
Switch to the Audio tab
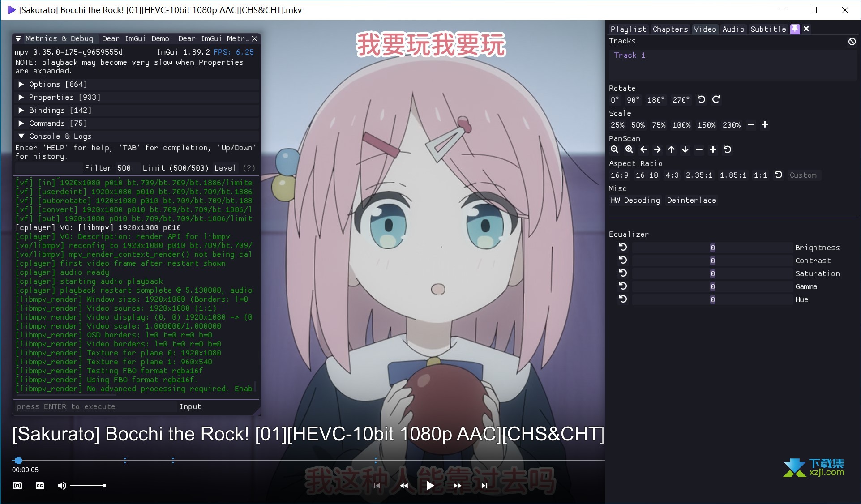point(733,29)
